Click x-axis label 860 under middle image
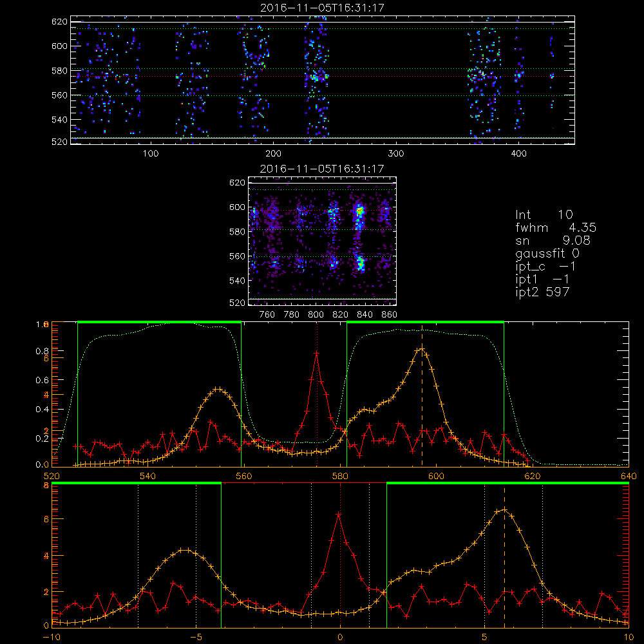Screen dimensions: 644x644 (389, 315)
